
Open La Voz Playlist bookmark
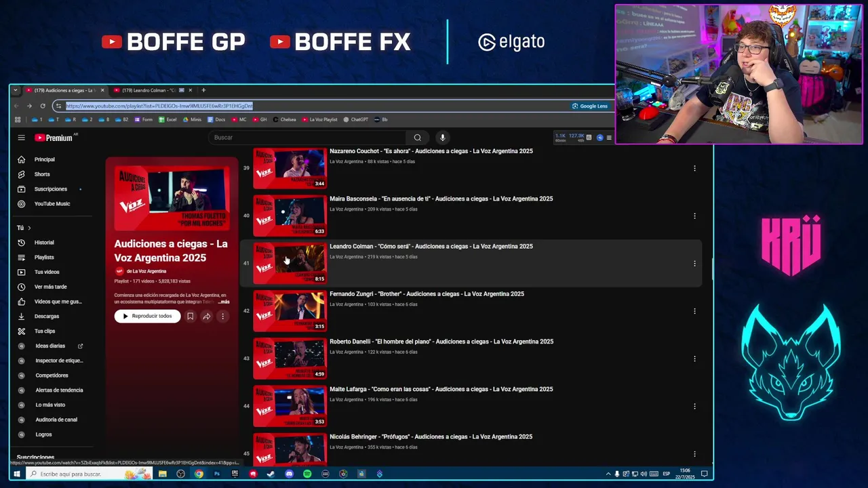point(319,119)
